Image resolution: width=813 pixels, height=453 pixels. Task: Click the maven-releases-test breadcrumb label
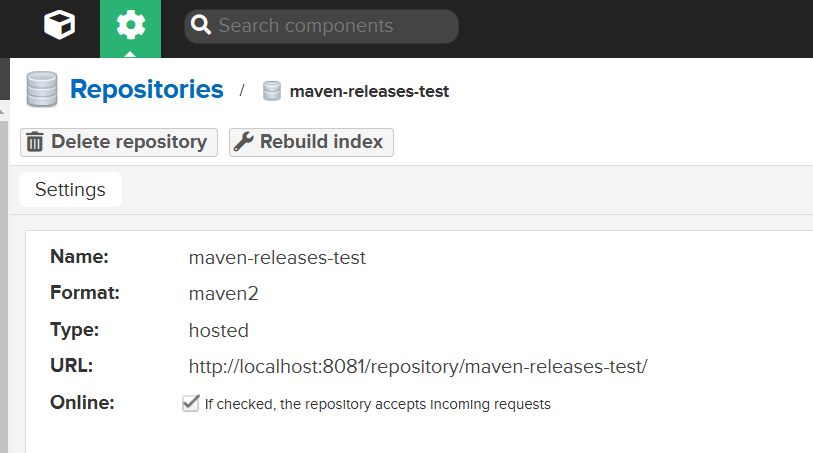(x=369, y=92)
